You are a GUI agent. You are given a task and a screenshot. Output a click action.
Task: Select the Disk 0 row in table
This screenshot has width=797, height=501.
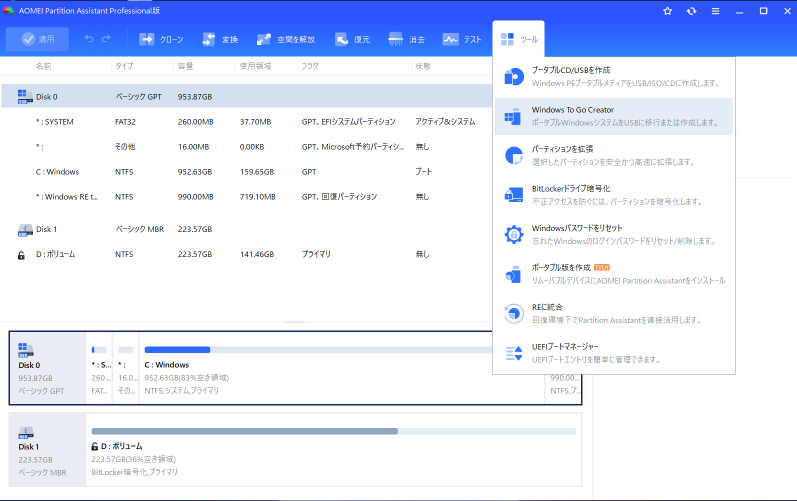pos(247,97)
